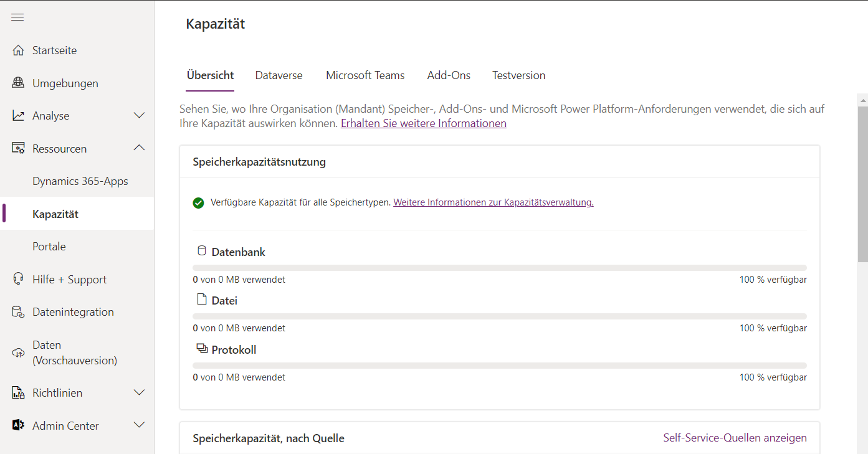868x454 pixels.
Task: Open Hilfe + Support via its headset icon
Action: (x=19, y=279)
